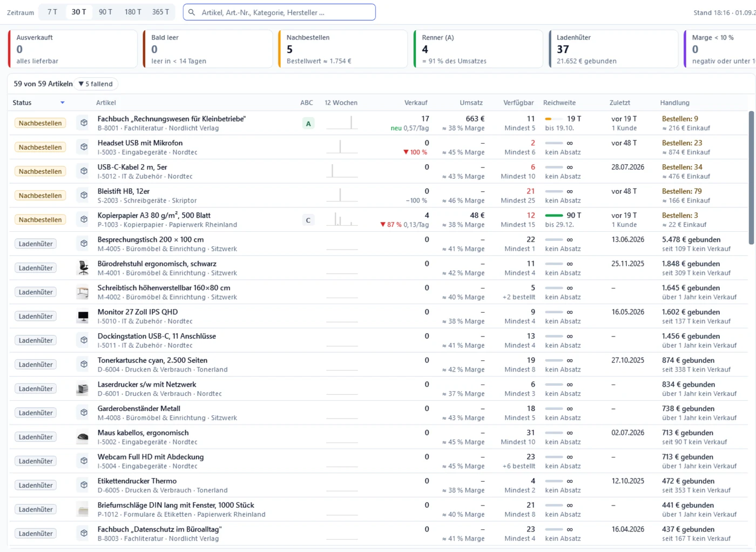Screen dimensions: 756x552
Task: Sort table by Reichweite column header
Action: pos(559,103)
